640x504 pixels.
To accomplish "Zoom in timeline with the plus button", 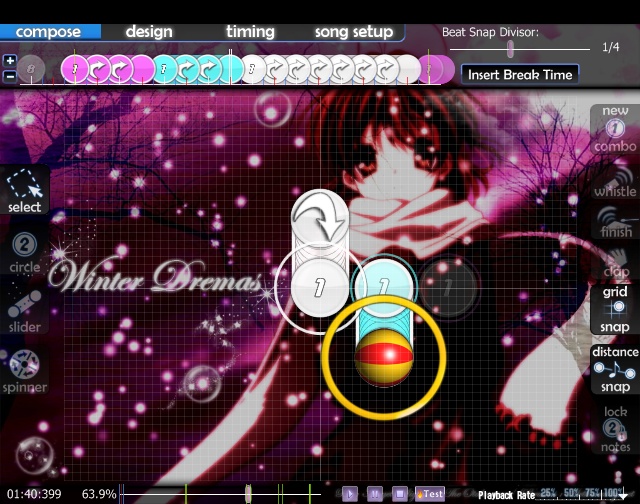I will coord(9,61).
